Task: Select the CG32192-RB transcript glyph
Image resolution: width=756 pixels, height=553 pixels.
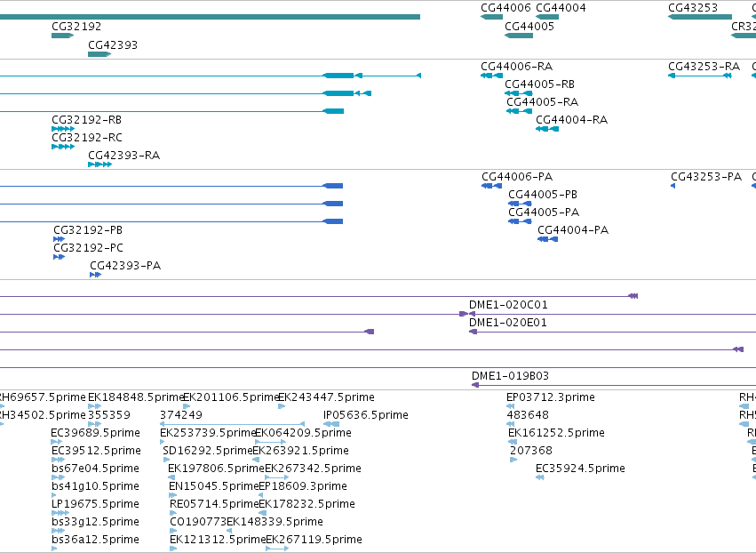Action: (x=63, y=129)
